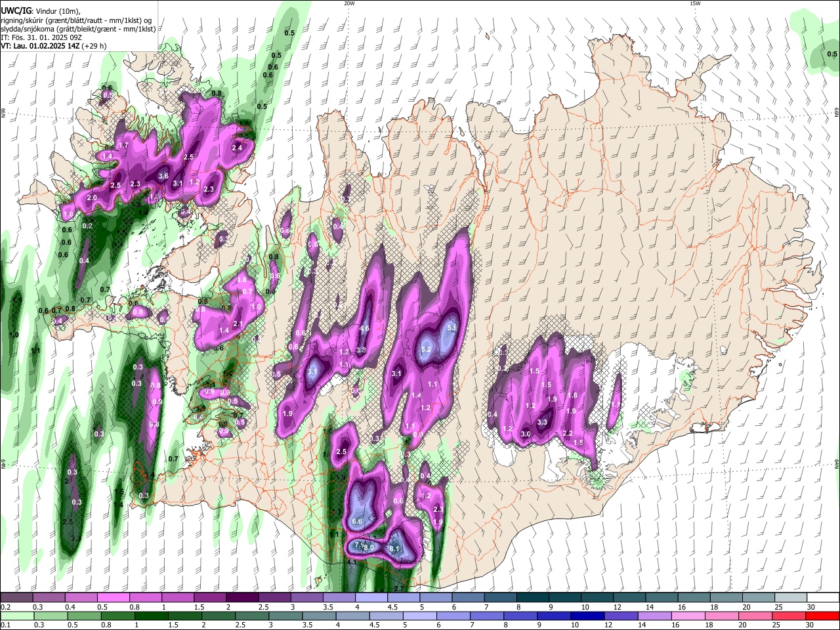Click the '8.0' precipitation value on the map
The width and height of the screenshot is (840, 630).
[x=369, y=547]
